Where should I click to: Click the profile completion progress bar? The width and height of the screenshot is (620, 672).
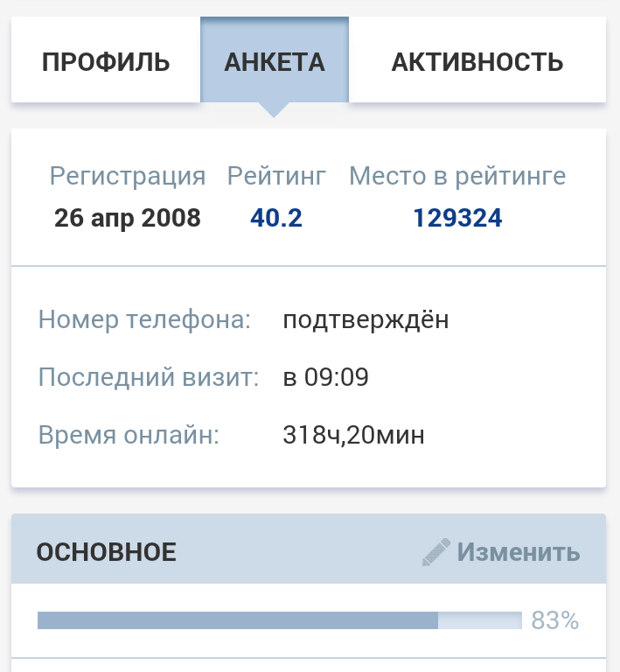279,620
